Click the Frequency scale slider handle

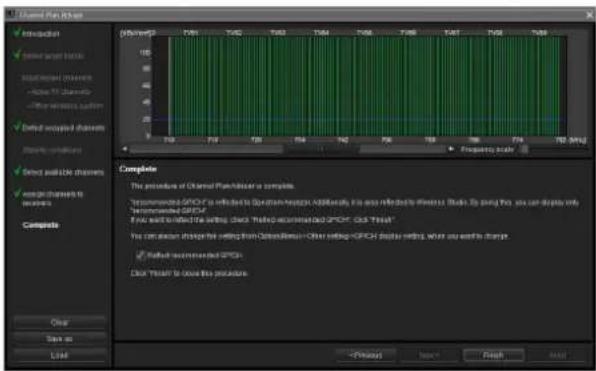(x=524, y=149)
